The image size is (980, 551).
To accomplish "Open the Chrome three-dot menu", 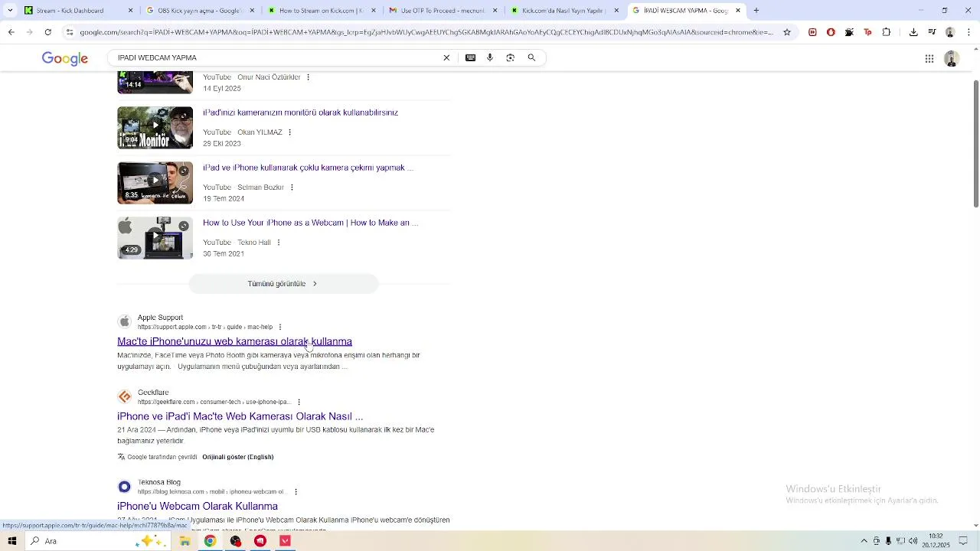I will 969,32.
